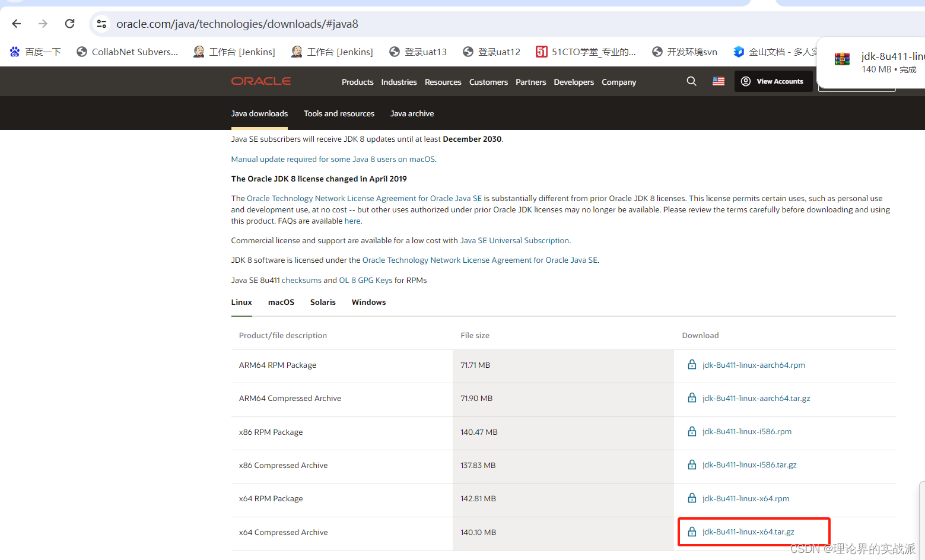Image resolution: width=925 pixels, height=560 pixels.
Task: Open the first 工作台 [Jenkins] bookmark
Action: tap(234, 52)
